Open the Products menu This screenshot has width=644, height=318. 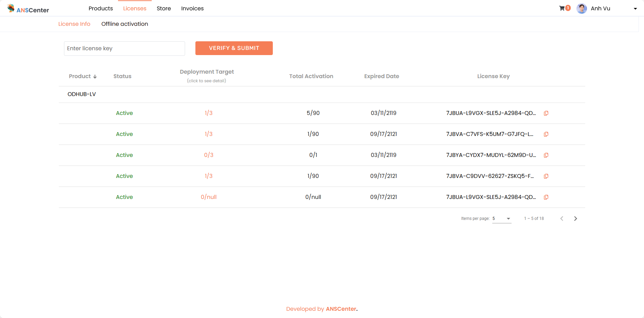(100, 8)
